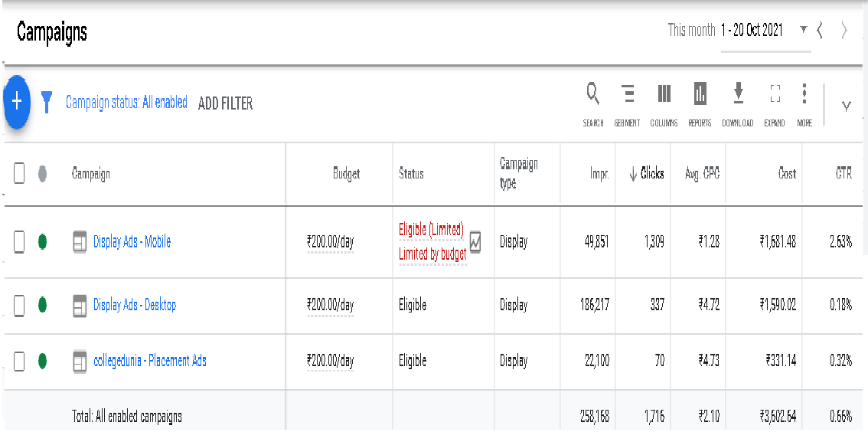The image size is (868, 432).
Task: Collapse the toolbar chevron at right
Action: point(846,106)
